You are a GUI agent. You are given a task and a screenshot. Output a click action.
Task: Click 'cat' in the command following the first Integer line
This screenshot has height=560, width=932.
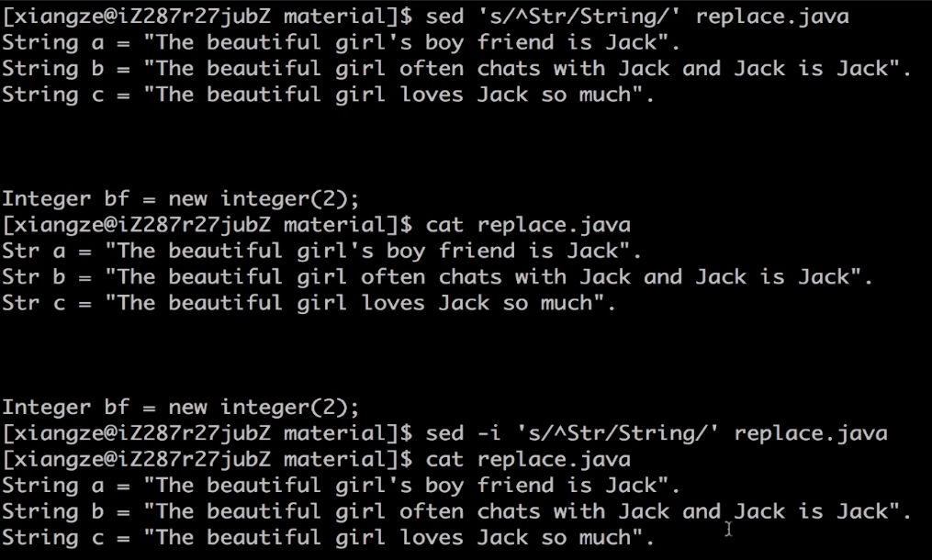coord(444,225)
